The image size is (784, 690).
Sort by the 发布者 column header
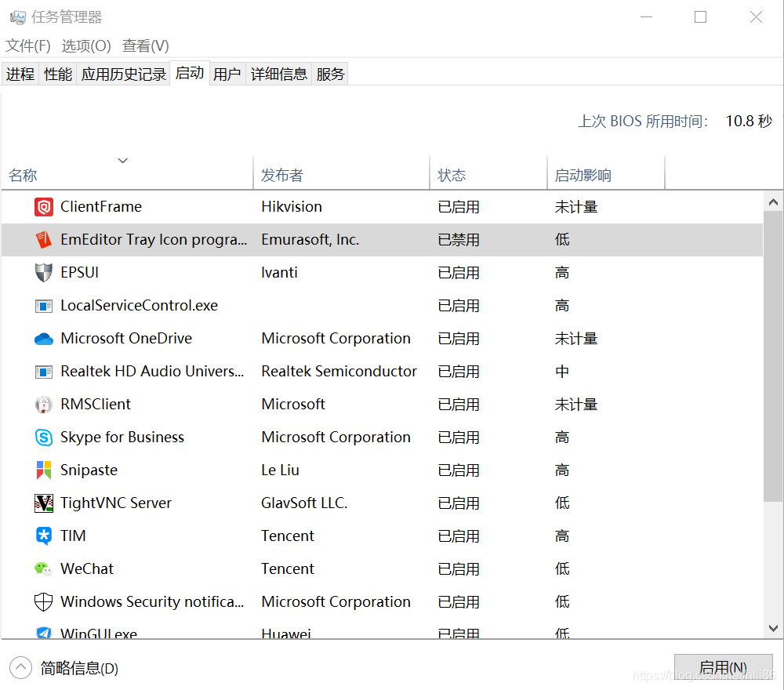coord(342,173)
